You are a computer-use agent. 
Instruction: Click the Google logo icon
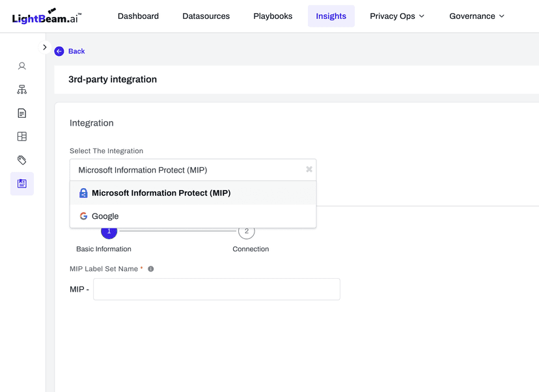[83, 216]
